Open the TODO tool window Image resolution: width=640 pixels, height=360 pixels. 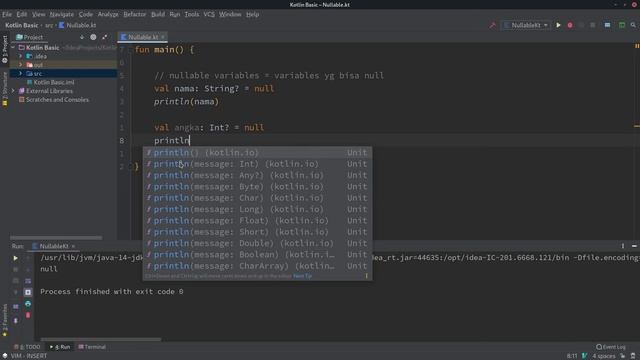pos(27,347)
